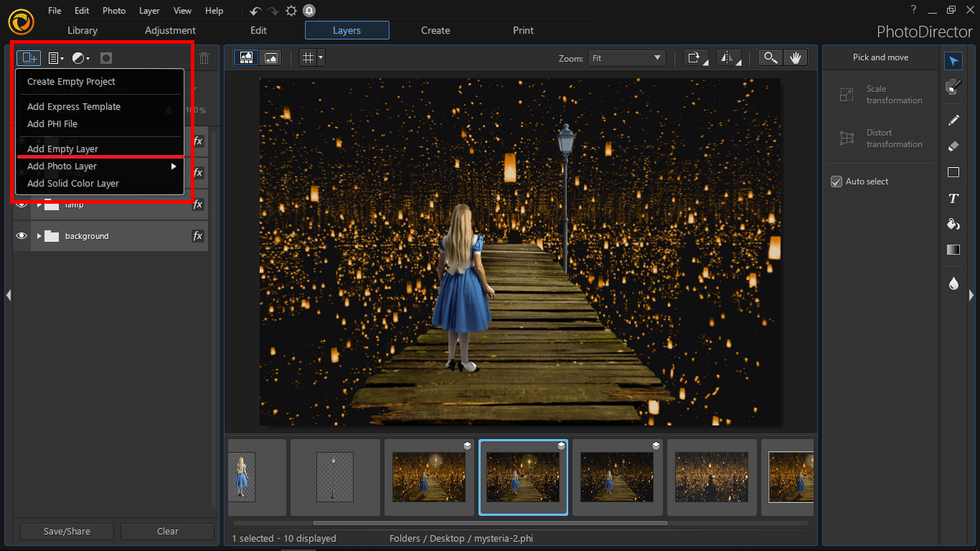
Task: Click the layer mask icon
Action: tap(106, 58)
